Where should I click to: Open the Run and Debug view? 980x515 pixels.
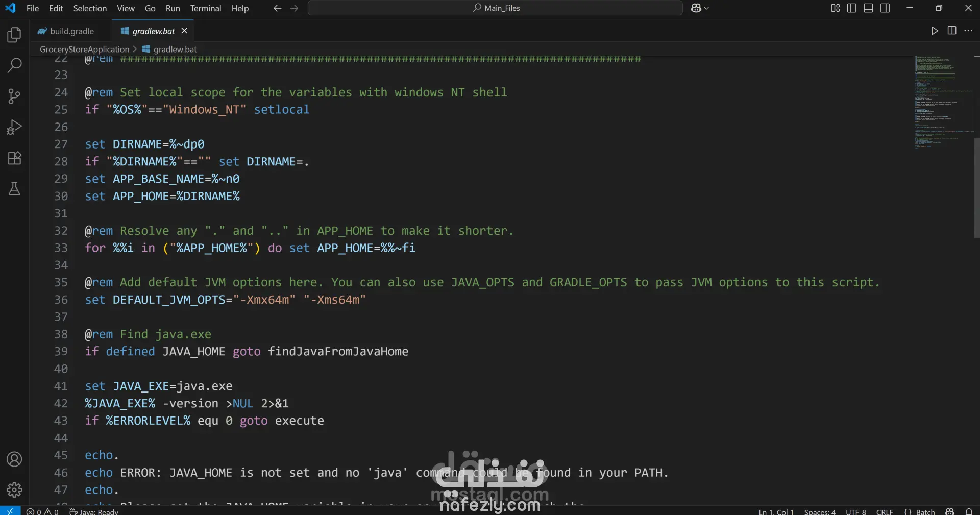tap(14, 127)
